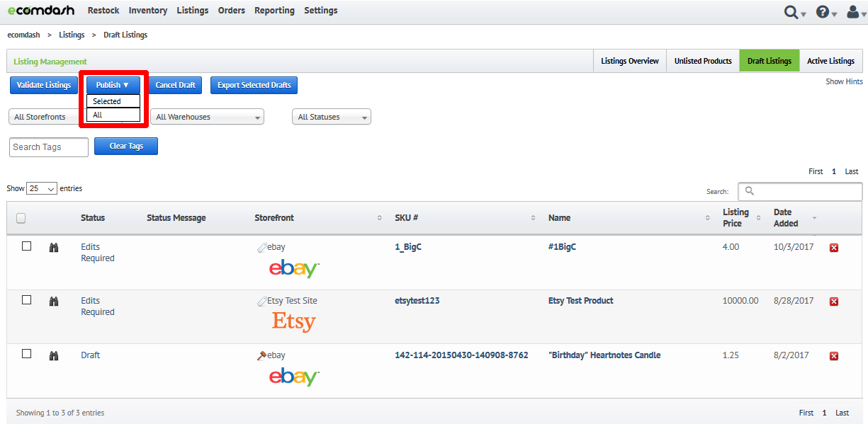Image resolution: width=868 pixels, height=424 pixels.
Task: Switch to the Active Listings tab
Action: pos(830,61)
